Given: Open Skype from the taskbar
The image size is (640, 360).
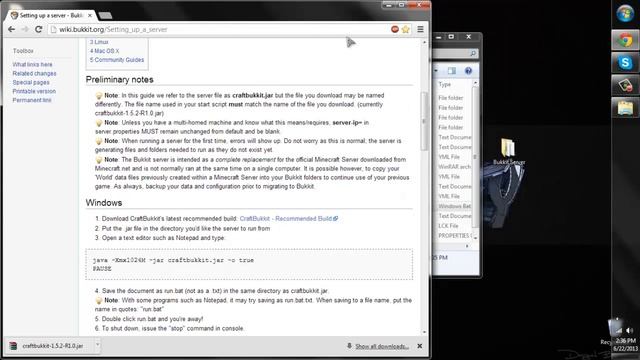Looking at the screenshot, I should click(x=625, y=63).
